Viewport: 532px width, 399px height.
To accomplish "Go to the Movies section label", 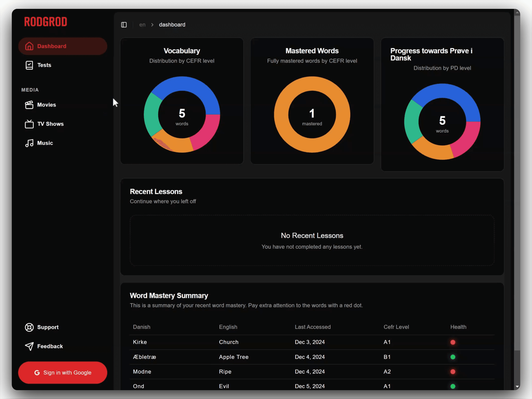I will pos(47,105).
